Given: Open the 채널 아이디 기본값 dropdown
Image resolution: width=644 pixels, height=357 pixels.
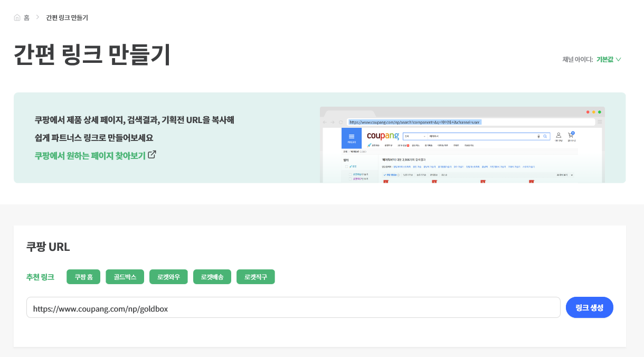Looking at the screenshot, I should [609, 59].
